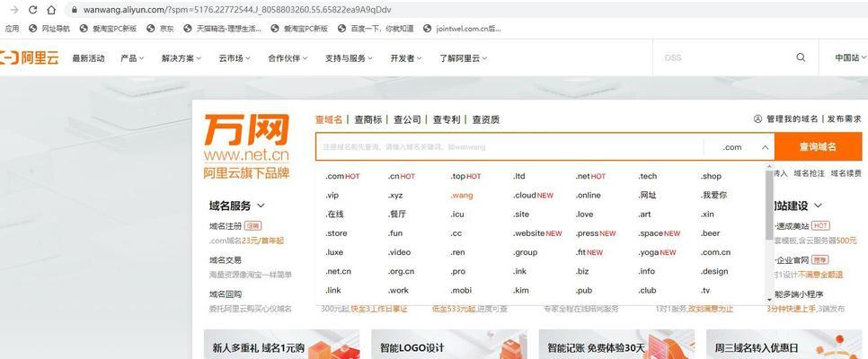Expand the 解决方案 menu
Viewport: 868px width, 359px height.
[182, 58]
